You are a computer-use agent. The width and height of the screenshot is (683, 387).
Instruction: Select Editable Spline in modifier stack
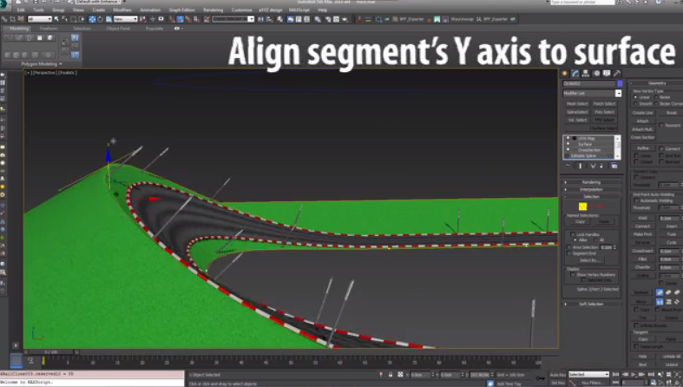coord(583,156)
